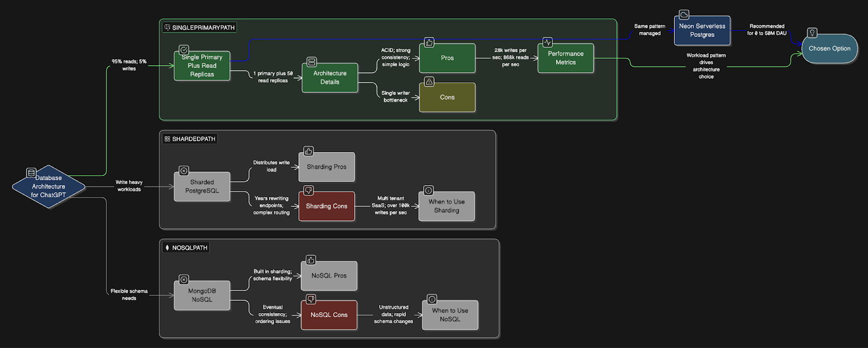Image resolution: width=868 pixels, height=348 pixels.
Task: Select the red NoSQL Cons node
Action: (329, 315)
